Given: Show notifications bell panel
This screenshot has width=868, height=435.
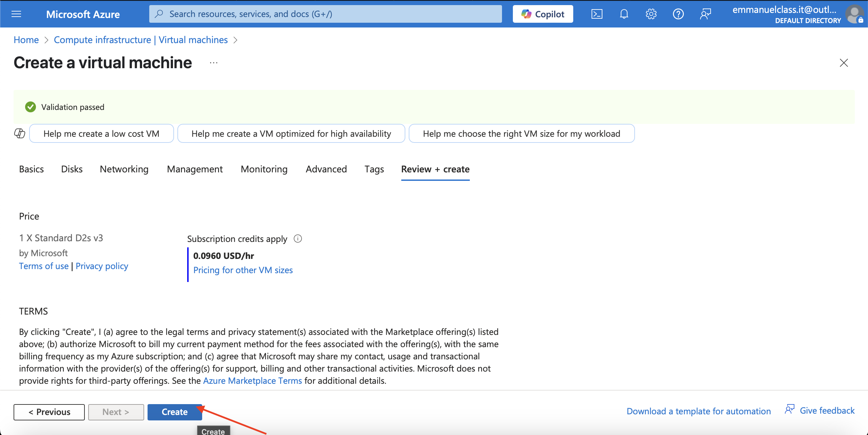Looking at the screenshot, I should point(624,14).
